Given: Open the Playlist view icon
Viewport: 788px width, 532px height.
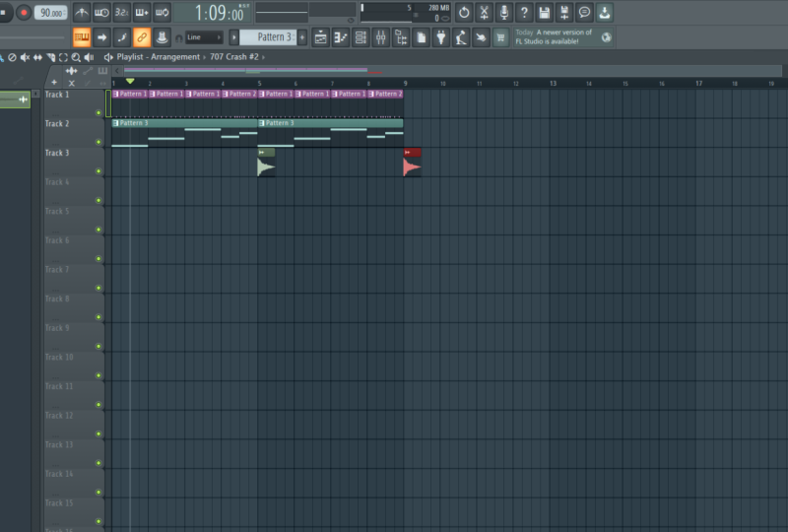Looking at the screenshot, I should pos(321,37).
